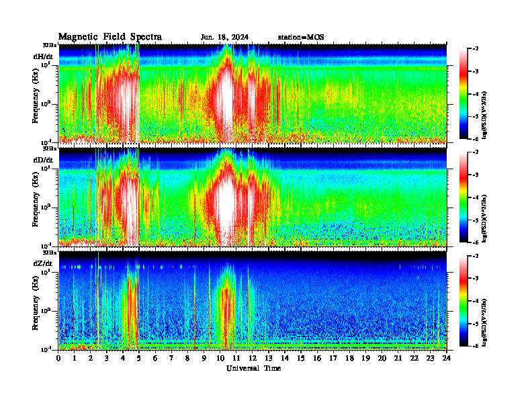The image size is (532, 411).
Task: Click the "station=MOS" label
Action: (301, 38)
